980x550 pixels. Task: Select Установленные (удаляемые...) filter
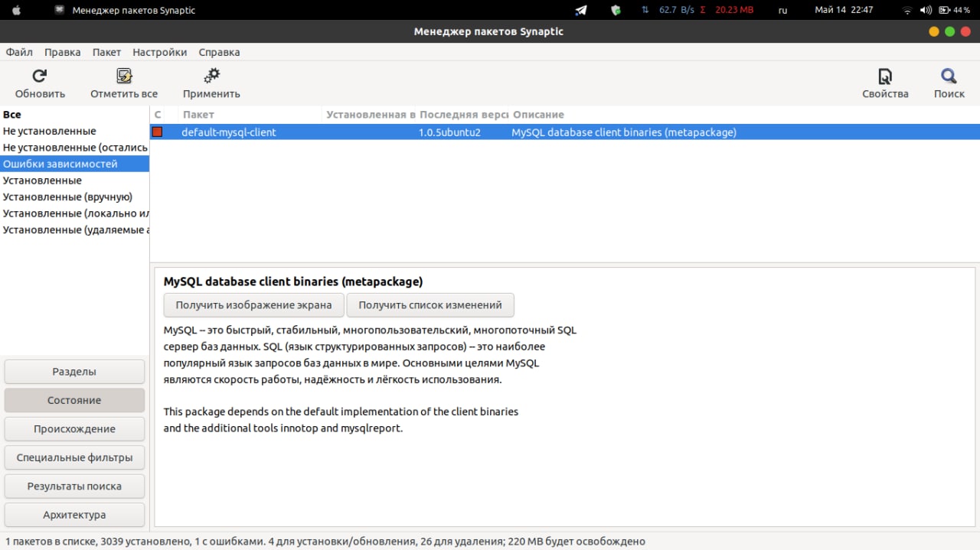tap(74, 229)
